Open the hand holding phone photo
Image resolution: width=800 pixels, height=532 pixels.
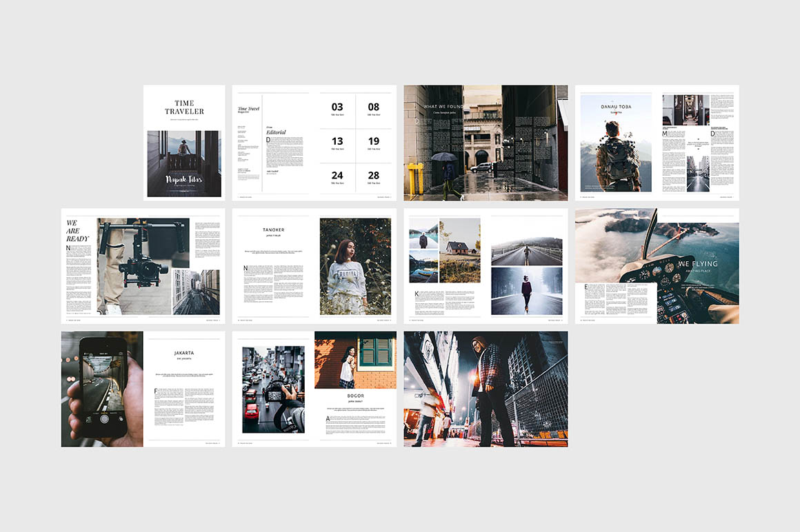(101, 389)
